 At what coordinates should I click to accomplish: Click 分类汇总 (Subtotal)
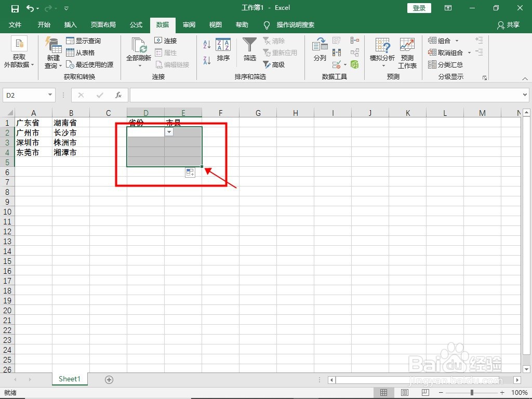445,64
